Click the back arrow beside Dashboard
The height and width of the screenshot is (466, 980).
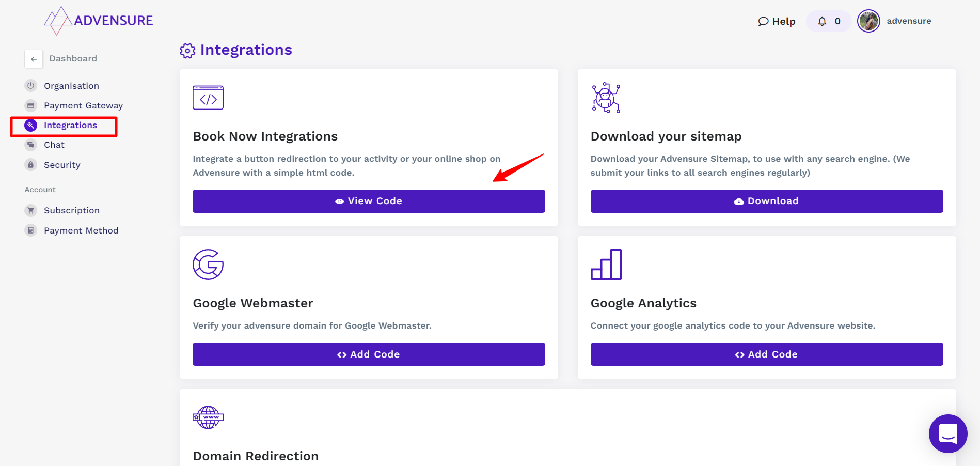34,59
